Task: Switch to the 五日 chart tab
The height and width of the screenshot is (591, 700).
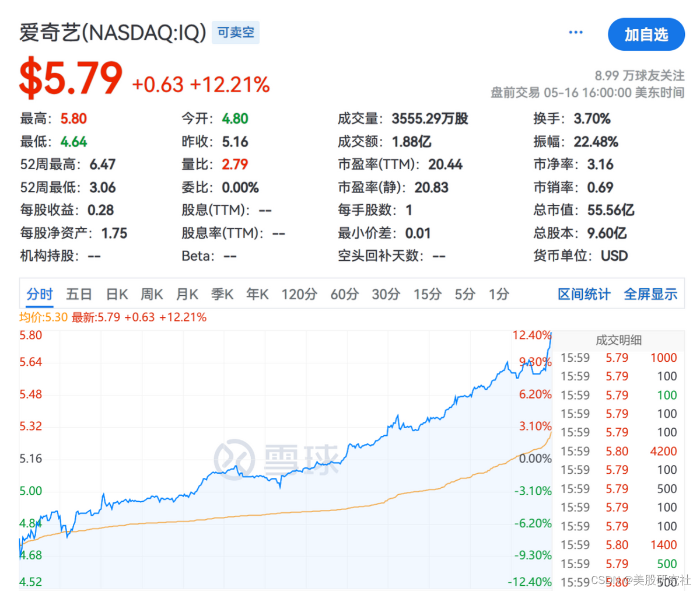Action: click(x=79, y=294)
